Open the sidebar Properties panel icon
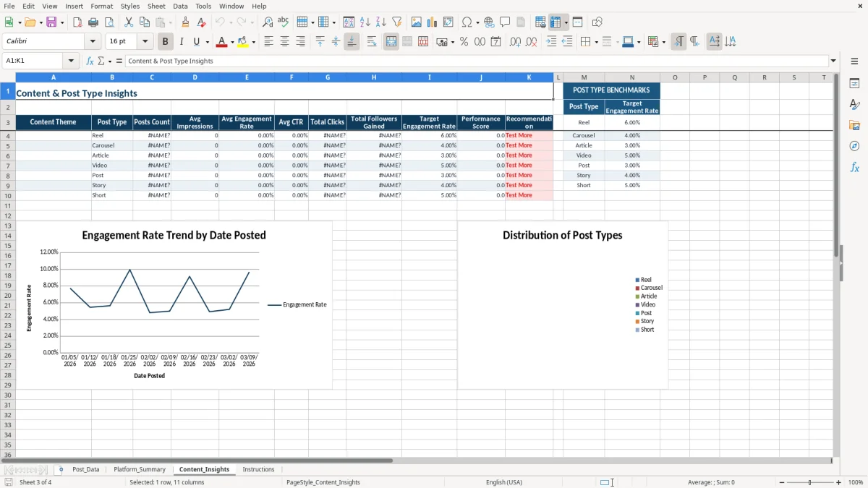This screenshot has height=488, width=868. 854,83
